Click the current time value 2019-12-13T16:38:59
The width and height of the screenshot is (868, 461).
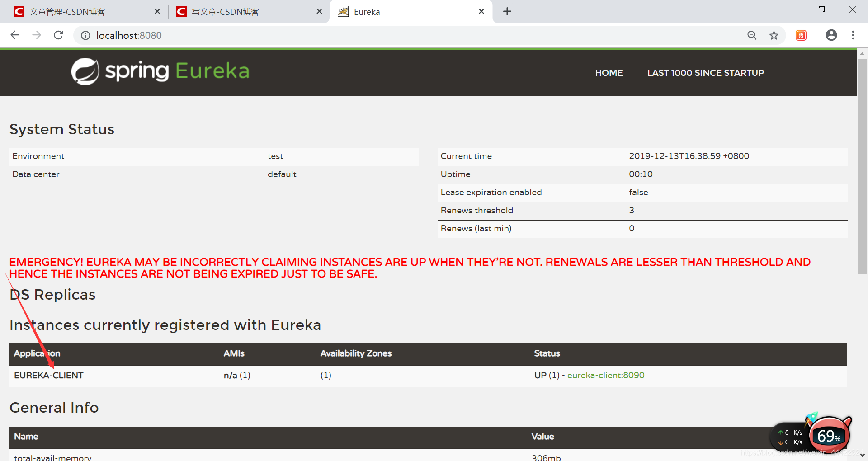click(x=689, y=156)
